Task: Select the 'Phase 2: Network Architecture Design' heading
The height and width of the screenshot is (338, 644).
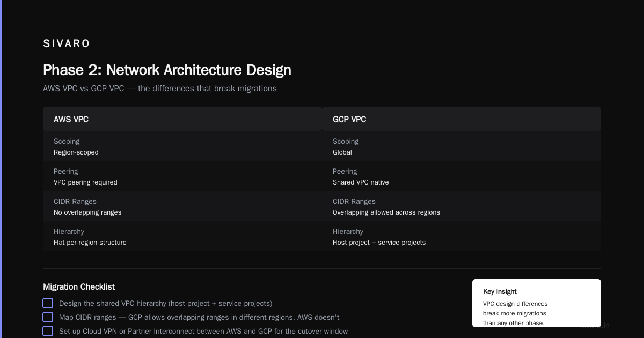Action: click(x=167, y=70)
